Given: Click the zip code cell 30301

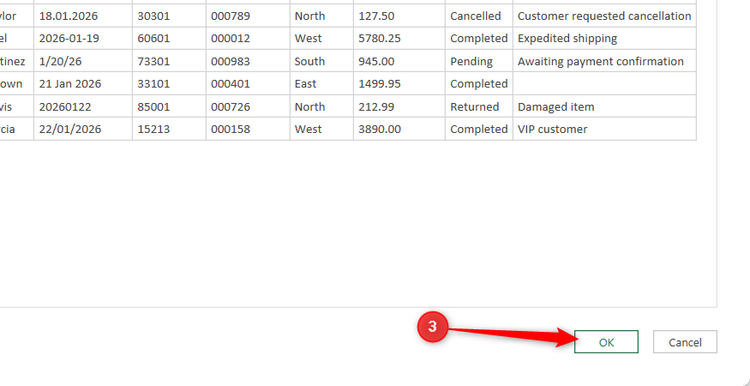Looking at the screenshot, I should (x=169, y=16).
